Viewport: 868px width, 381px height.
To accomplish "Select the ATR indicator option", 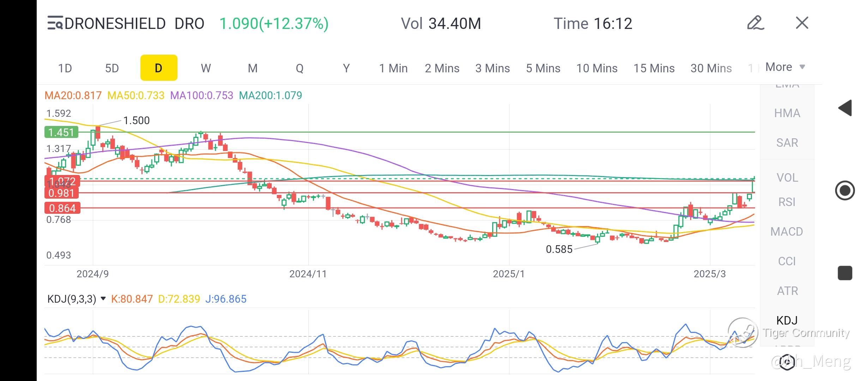I will [787, 291].
